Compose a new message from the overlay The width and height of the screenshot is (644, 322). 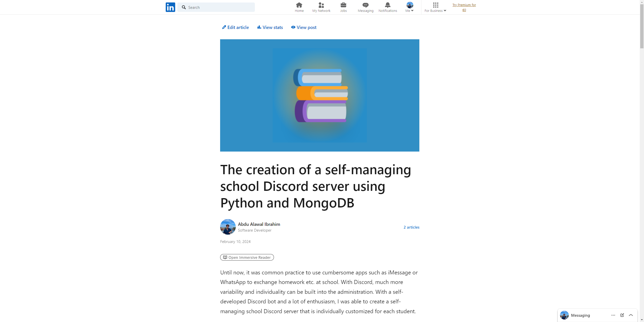pyautogui.click(x=622, y=315)
